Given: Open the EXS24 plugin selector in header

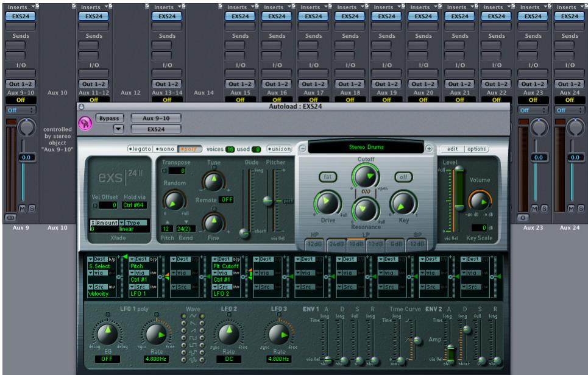Looking at the screenshot, I should (x=155, y=129).
